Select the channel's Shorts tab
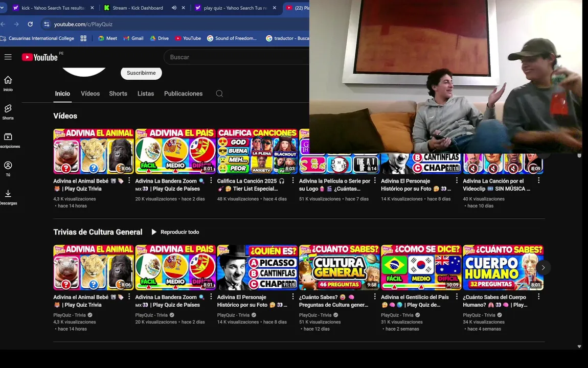This screenshot has height=368, width=588. (118, 94)
